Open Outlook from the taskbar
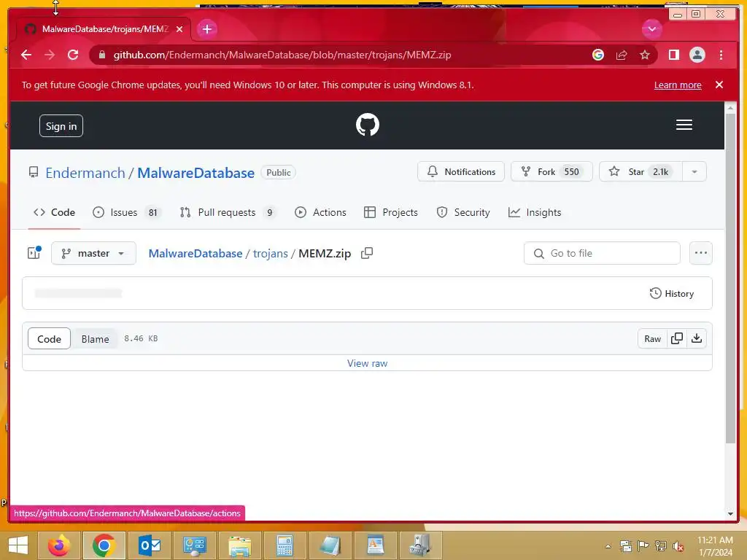 pos(150,545)
